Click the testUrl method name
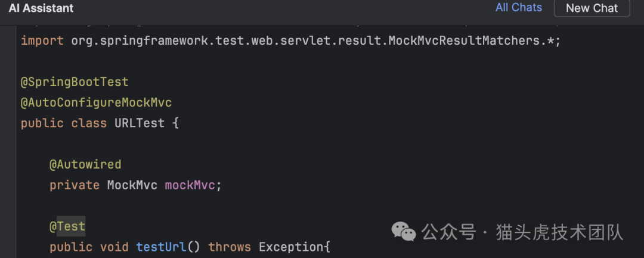644x258 pixels. pos(161,247)
